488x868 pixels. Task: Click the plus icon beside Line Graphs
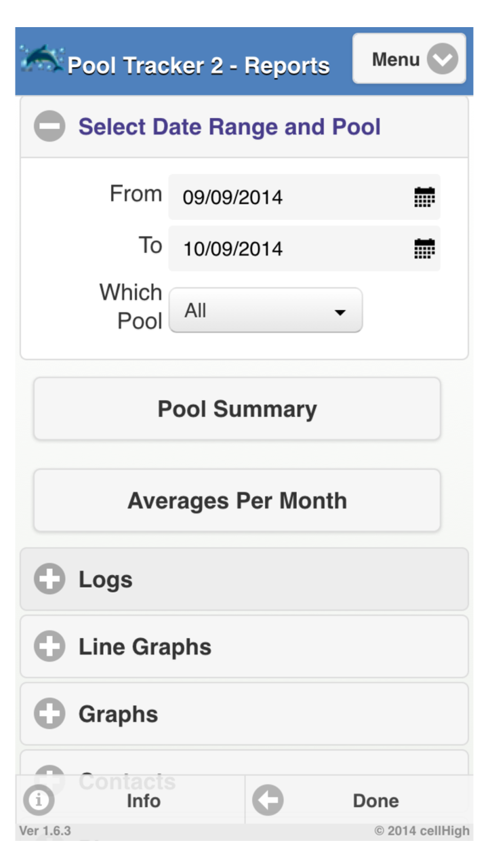49,646
